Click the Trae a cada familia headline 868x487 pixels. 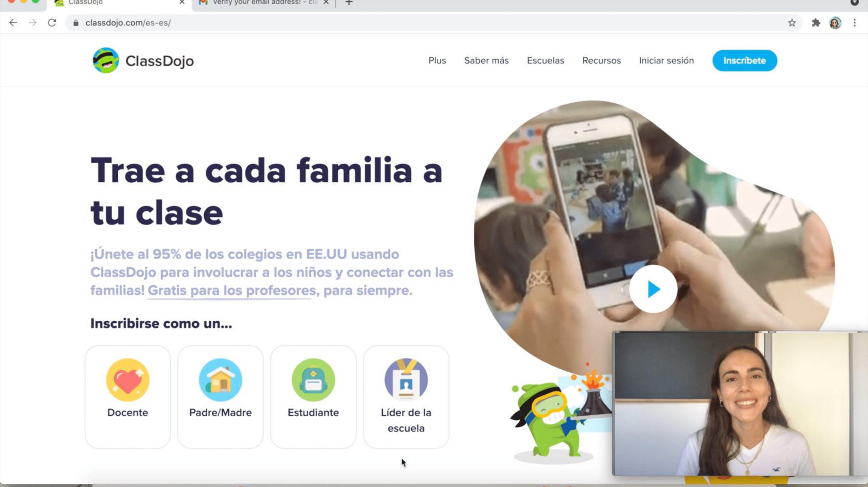[266, 191]
